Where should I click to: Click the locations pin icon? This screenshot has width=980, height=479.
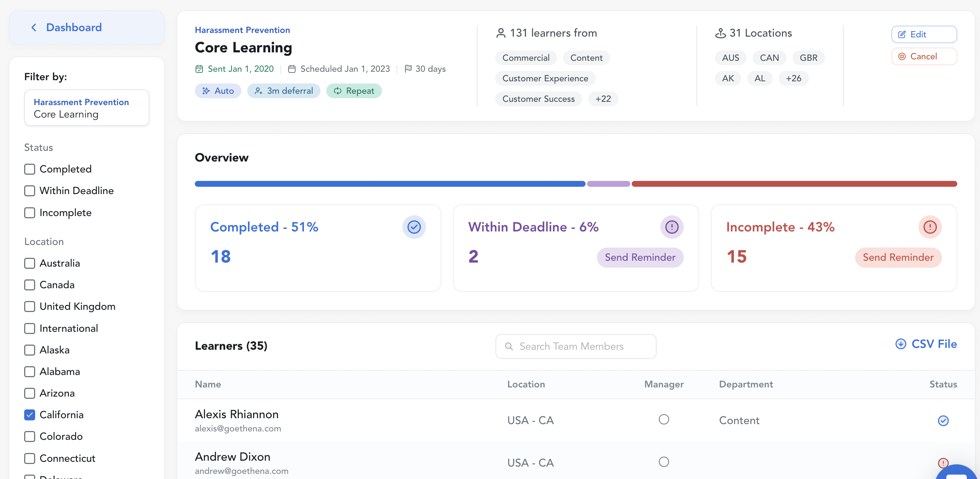[721, 33]
